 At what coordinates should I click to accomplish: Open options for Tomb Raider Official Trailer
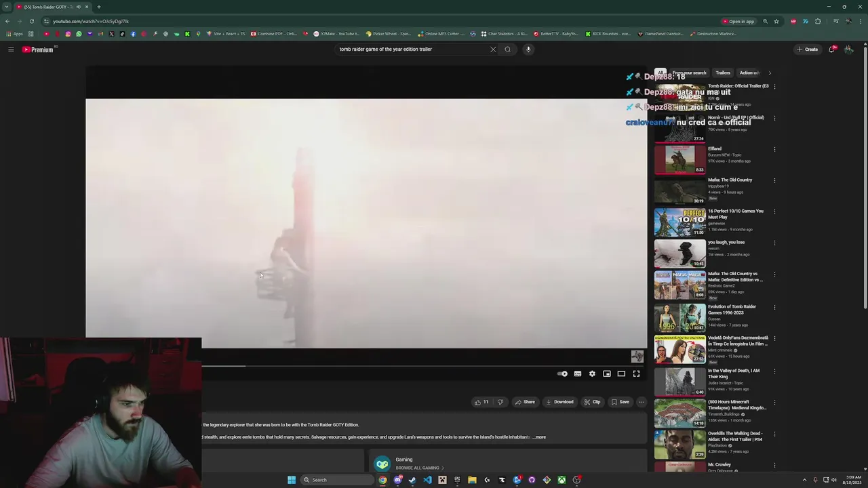point(774,87)
